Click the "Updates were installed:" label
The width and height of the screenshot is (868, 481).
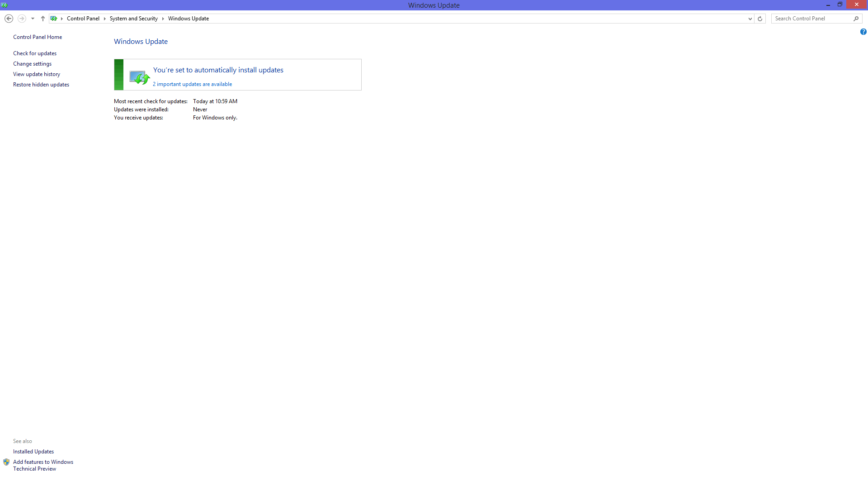pos(141,110)
